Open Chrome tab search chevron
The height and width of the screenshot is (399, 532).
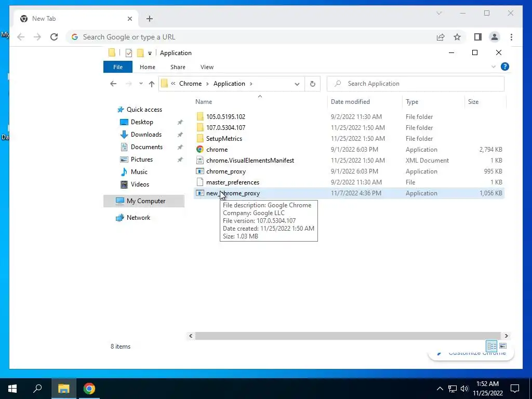tap(439, 13)
